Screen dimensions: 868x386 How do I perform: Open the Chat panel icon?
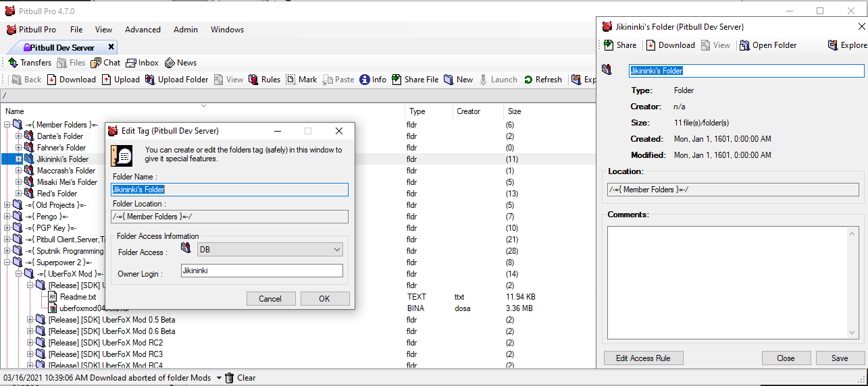click(x=96, y=63)
